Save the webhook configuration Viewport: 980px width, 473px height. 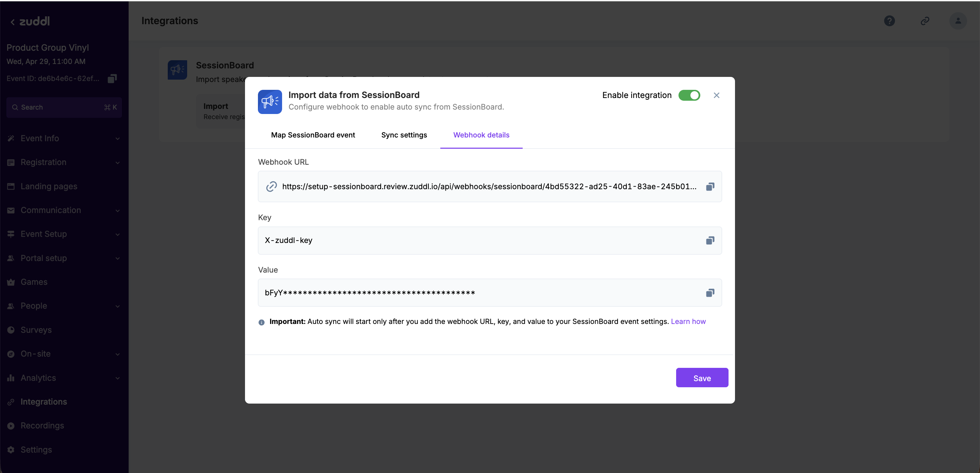point(702,378)
